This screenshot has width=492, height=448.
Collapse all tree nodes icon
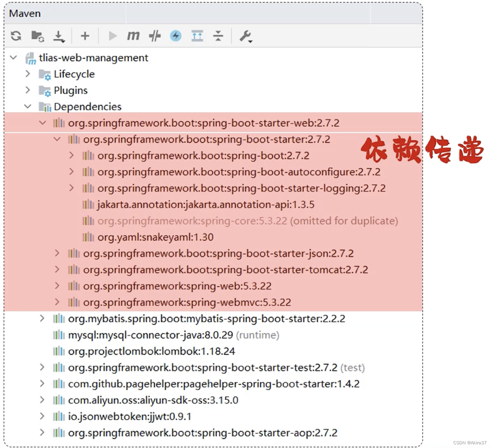(x=218, y=36)
